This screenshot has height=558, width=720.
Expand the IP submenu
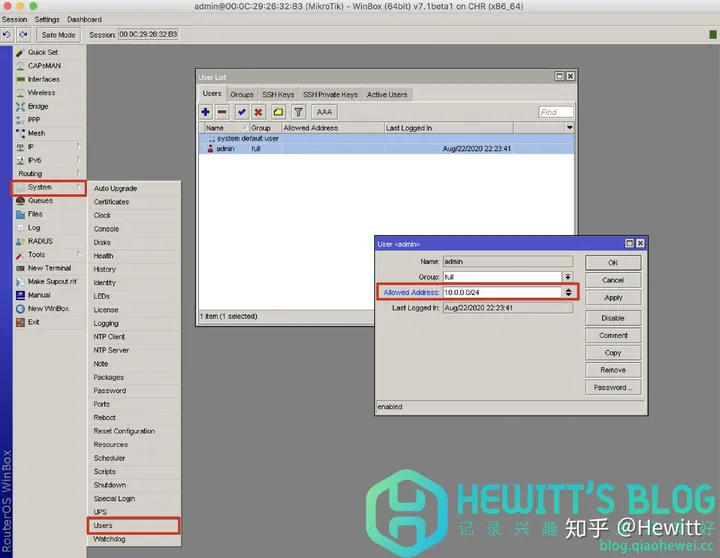point(49,147)
